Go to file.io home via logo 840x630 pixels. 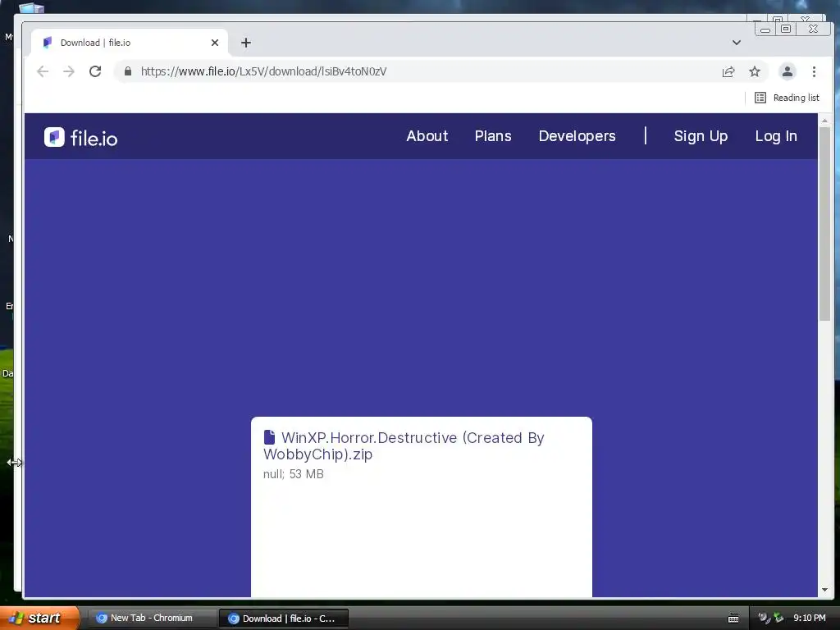pyautogui.click(x=80, y=138)
